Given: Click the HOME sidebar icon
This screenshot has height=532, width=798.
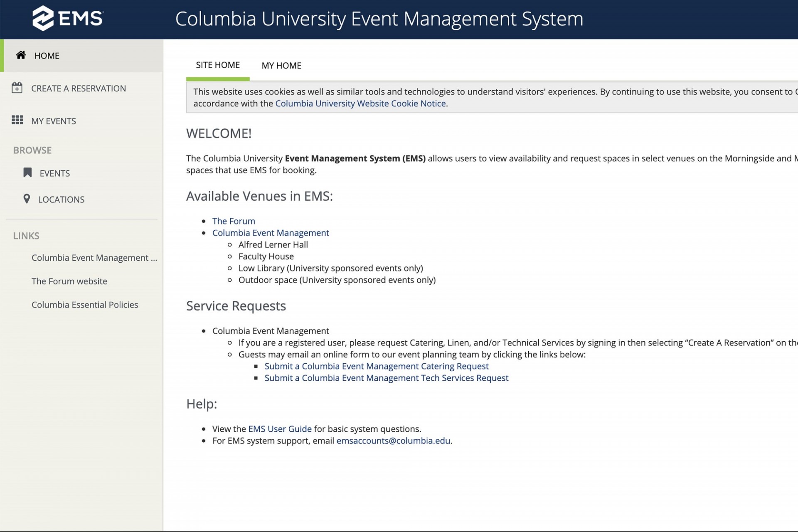Looking at the screenshot, I should pos(20,55).
